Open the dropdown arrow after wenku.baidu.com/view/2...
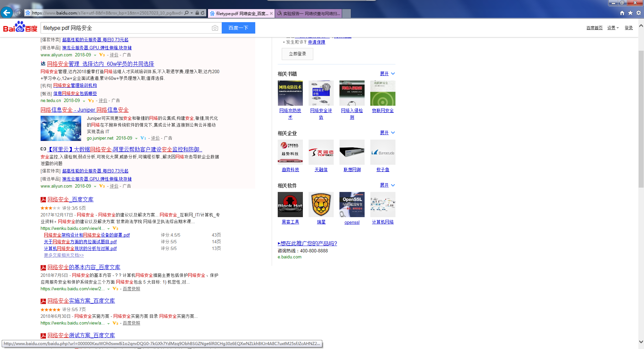 [x=108, y=289]
